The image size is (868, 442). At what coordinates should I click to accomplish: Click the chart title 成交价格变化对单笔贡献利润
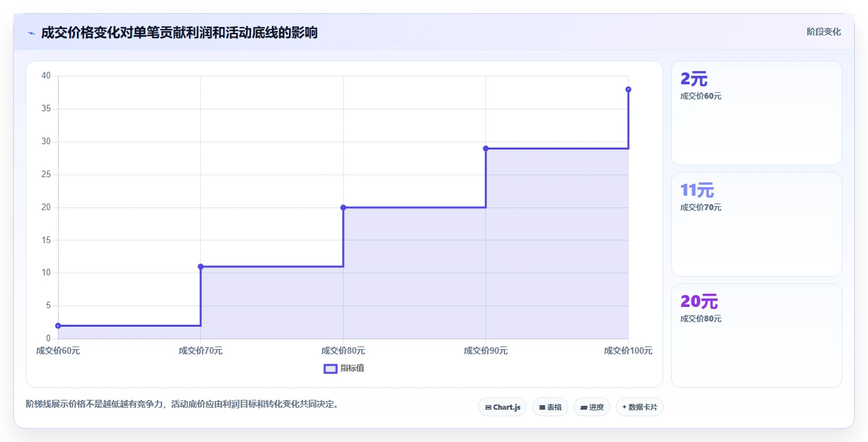(x=179, y=32)
